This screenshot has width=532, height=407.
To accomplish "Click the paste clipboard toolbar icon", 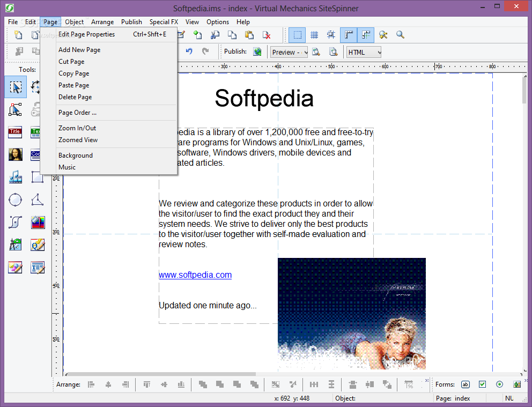I will [250, 35].
